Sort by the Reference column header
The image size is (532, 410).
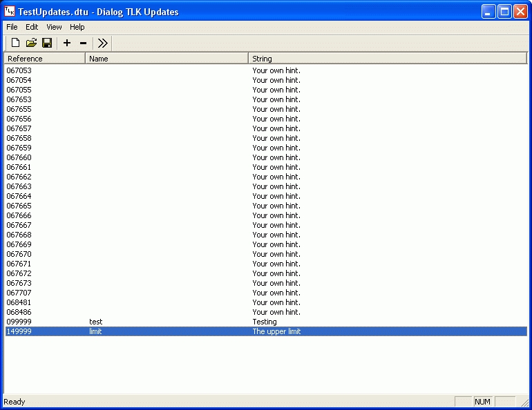point(44,59)
